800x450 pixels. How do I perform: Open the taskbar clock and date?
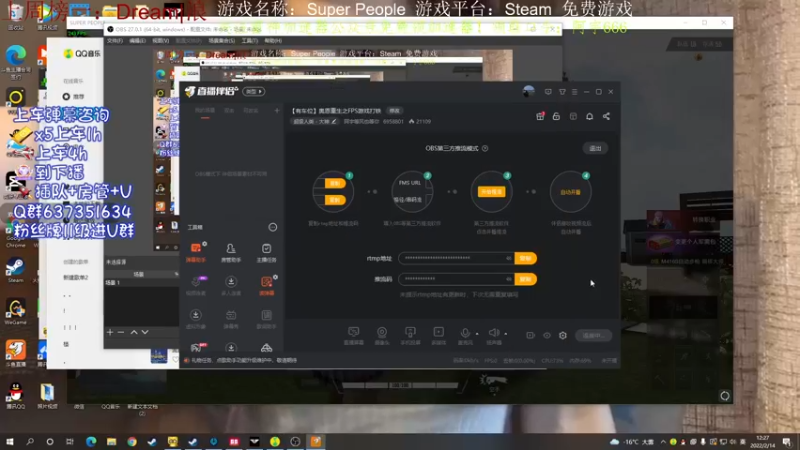point(762,441)
